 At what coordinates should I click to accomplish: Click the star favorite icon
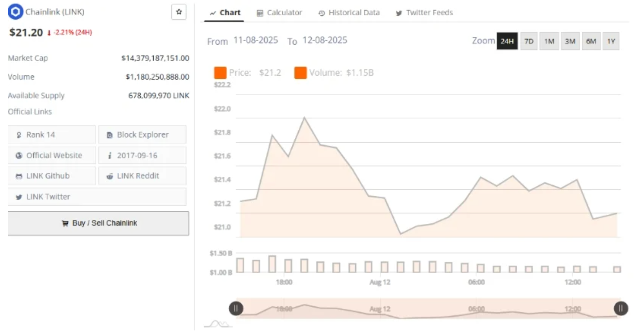pyautogui.click(x=179, y=12)
